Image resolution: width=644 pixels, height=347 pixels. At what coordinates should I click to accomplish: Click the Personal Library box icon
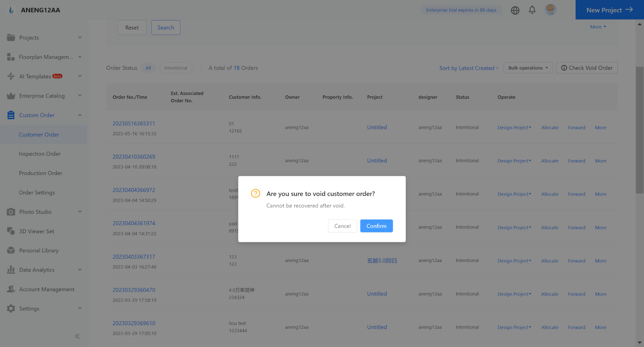point(11,251)
